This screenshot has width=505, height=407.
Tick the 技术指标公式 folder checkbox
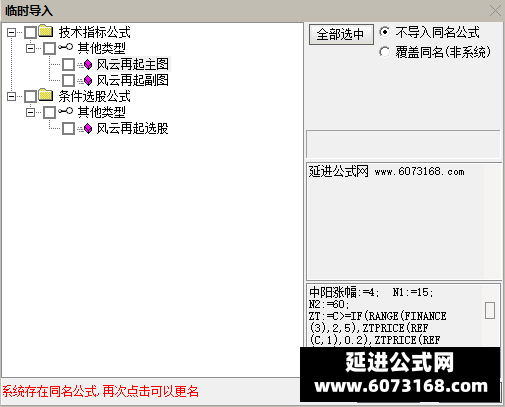point(31,32)
